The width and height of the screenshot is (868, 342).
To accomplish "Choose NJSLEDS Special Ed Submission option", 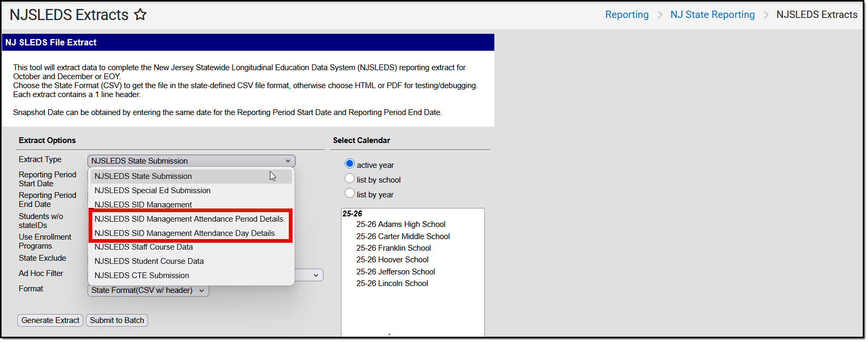I will click(x=191, y=191).
